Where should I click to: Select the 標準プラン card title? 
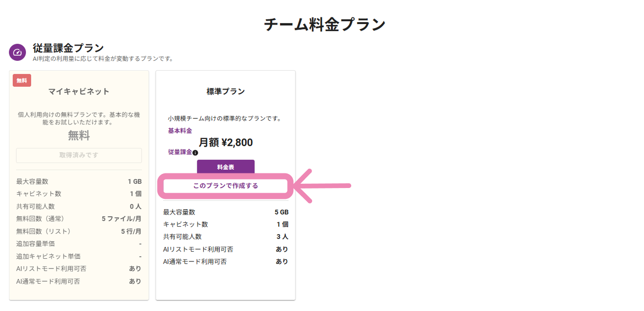pos(225,91)
